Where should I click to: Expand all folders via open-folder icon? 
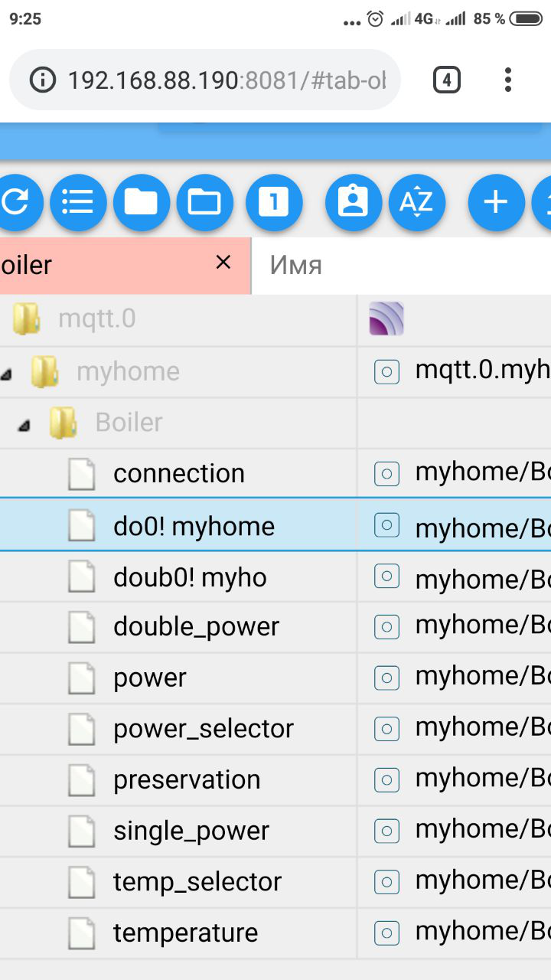tap(204, 202)
